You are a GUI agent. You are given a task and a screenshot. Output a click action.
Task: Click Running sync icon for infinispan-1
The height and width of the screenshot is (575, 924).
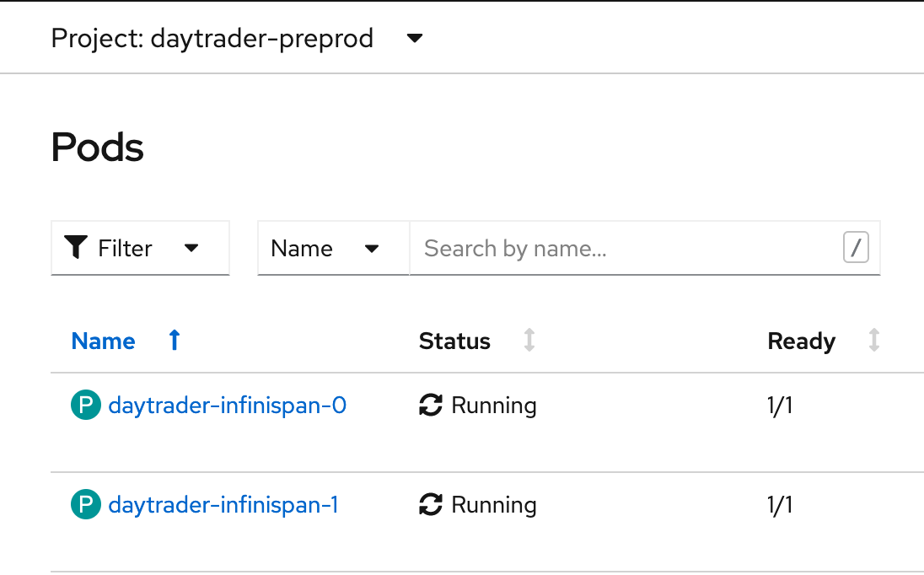click(x=431, y=505)
